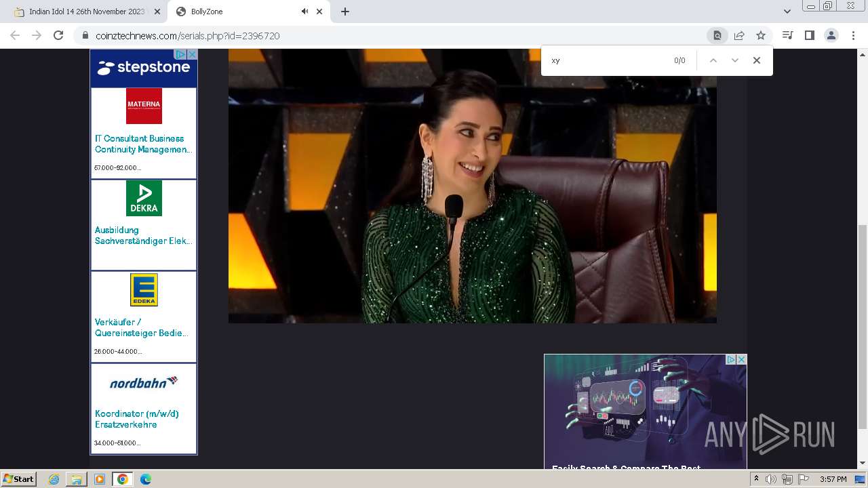Image resolution: width=868 pixels, height=488 pixels.
Task: Open a new tab
Action: 345,12
